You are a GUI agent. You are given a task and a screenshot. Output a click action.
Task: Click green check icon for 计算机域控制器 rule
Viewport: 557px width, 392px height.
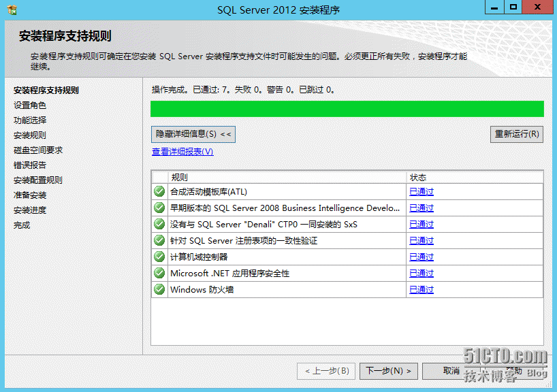pyautogui.click(x=159, y=257)
